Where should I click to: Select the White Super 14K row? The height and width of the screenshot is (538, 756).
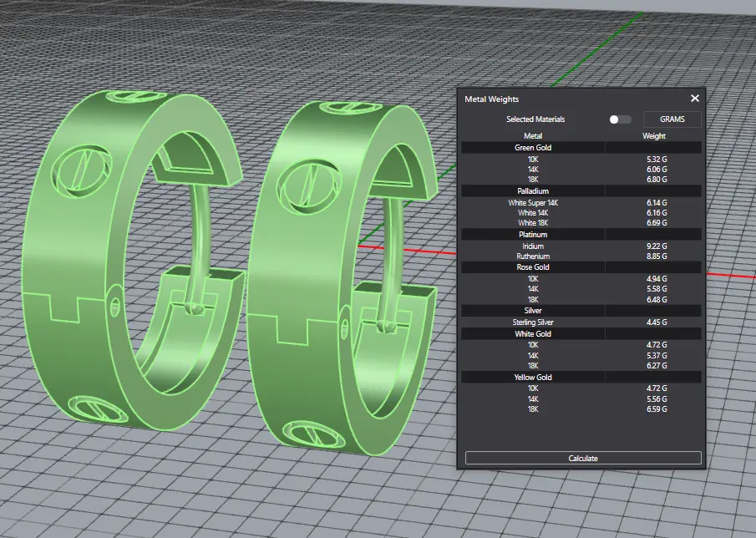tap(533, 203)
